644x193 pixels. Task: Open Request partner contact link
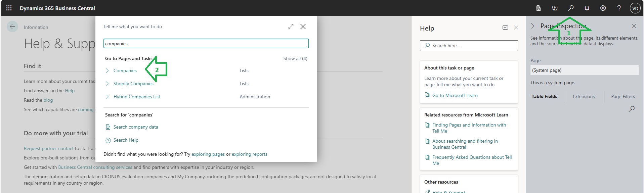49,148
